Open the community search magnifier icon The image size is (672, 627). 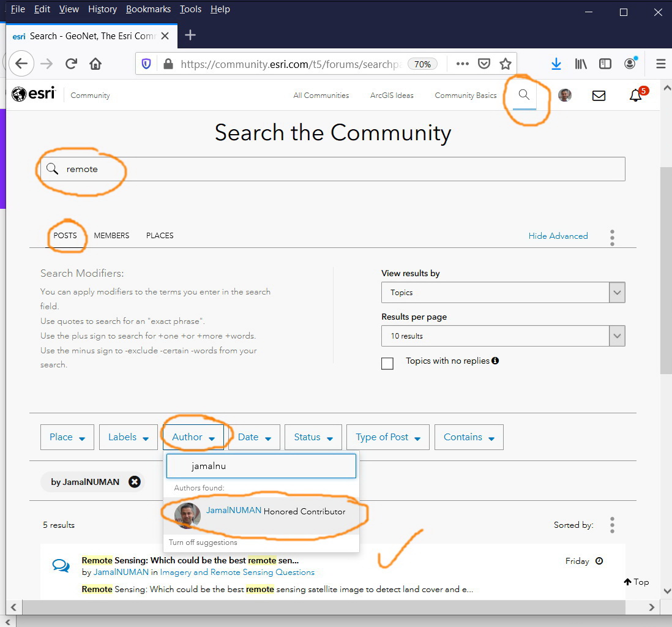(523, 95)
